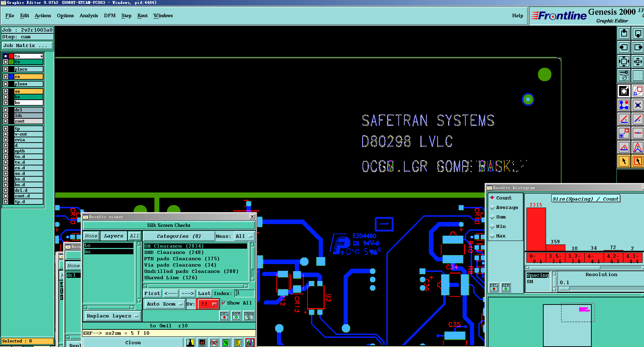Click DEL icon in Results histogram
This screenshot has height=347, width=644.
coord(494,287)
